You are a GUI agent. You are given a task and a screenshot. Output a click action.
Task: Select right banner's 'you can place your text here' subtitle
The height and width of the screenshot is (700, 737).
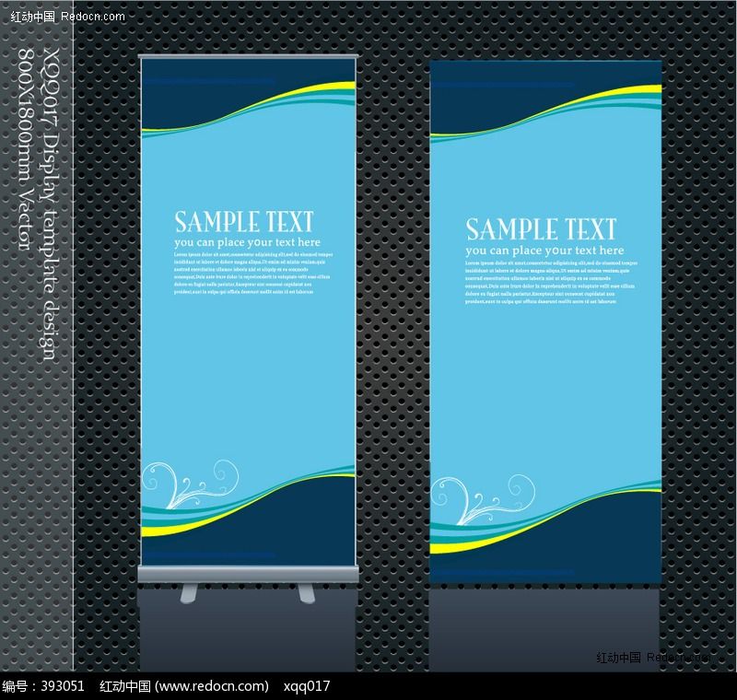pos(544,251)
